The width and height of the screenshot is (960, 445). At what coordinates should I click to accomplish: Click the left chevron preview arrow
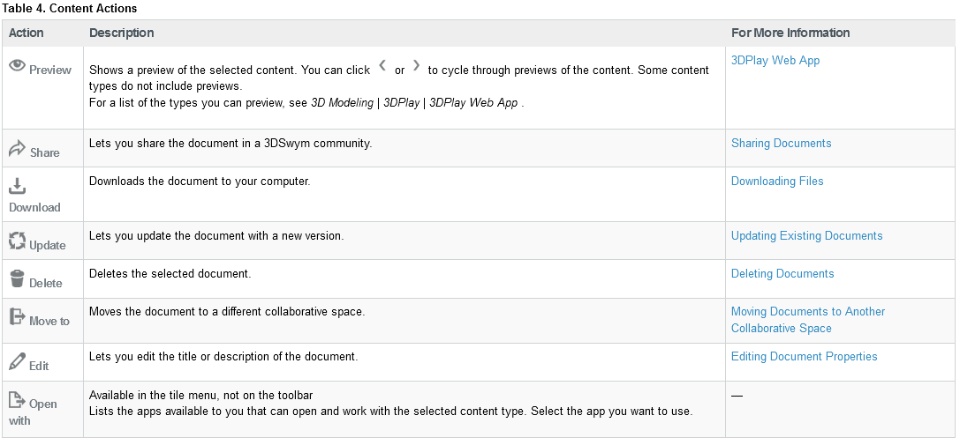click(x=382, y=67)
